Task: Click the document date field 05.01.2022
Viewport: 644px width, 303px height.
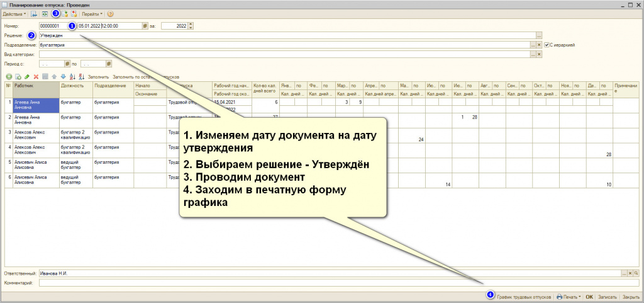Action: (110, 25)
